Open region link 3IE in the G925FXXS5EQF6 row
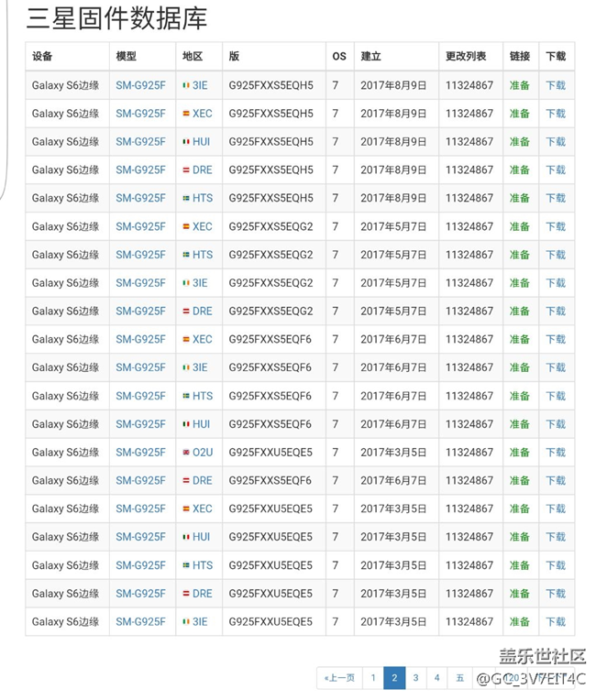The height and width of the screenshot is (700, 596). (200, 367)
